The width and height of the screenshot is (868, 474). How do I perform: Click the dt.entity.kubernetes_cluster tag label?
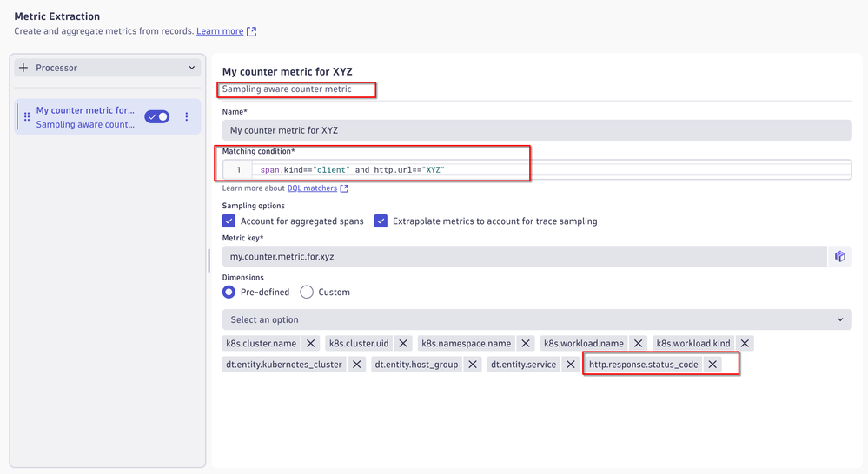[284, 365]
